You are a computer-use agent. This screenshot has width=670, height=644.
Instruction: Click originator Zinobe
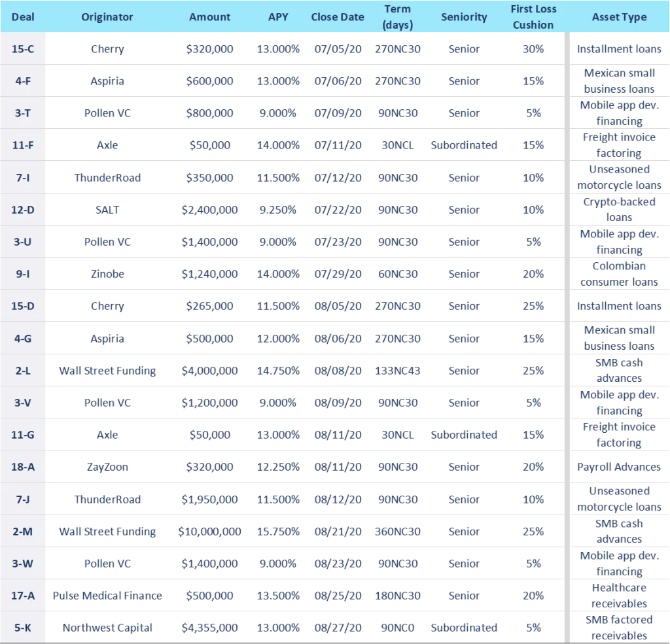(107, 274)
